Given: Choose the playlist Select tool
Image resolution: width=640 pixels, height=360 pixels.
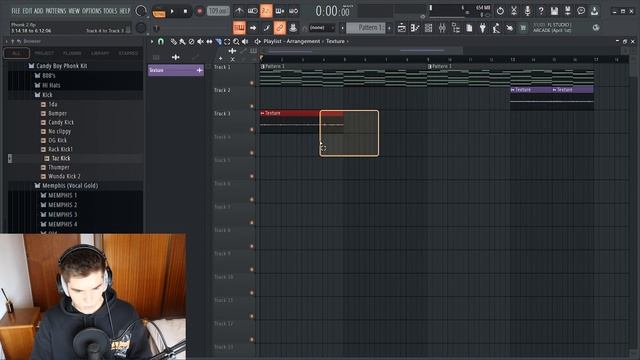Looking at the screenshot, I should (x=227, y=41).
